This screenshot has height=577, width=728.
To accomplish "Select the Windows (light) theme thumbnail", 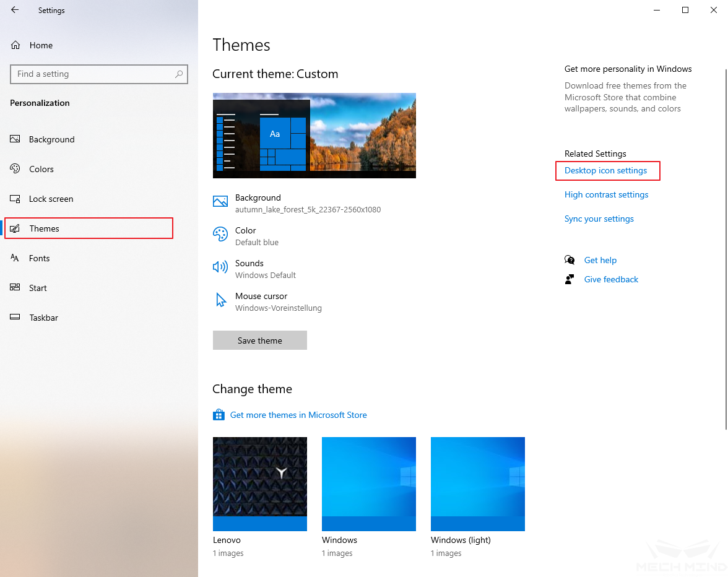I will [x=478, y=484].
